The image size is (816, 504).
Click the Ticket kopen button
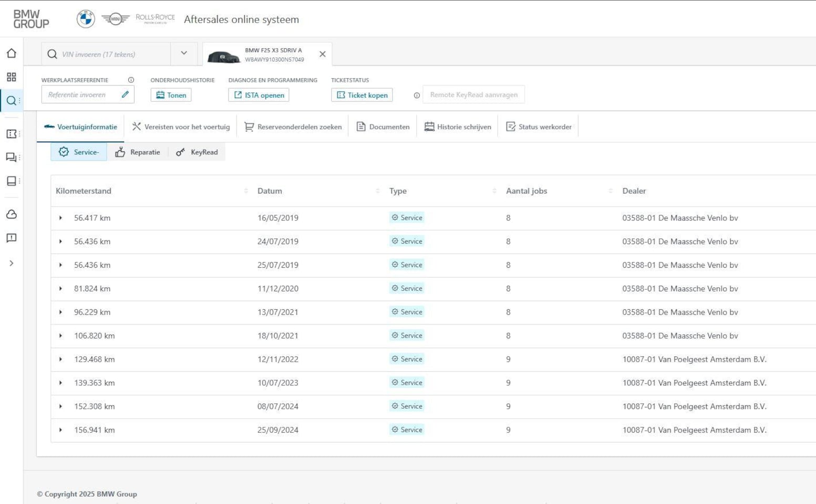tap(362, 95)
